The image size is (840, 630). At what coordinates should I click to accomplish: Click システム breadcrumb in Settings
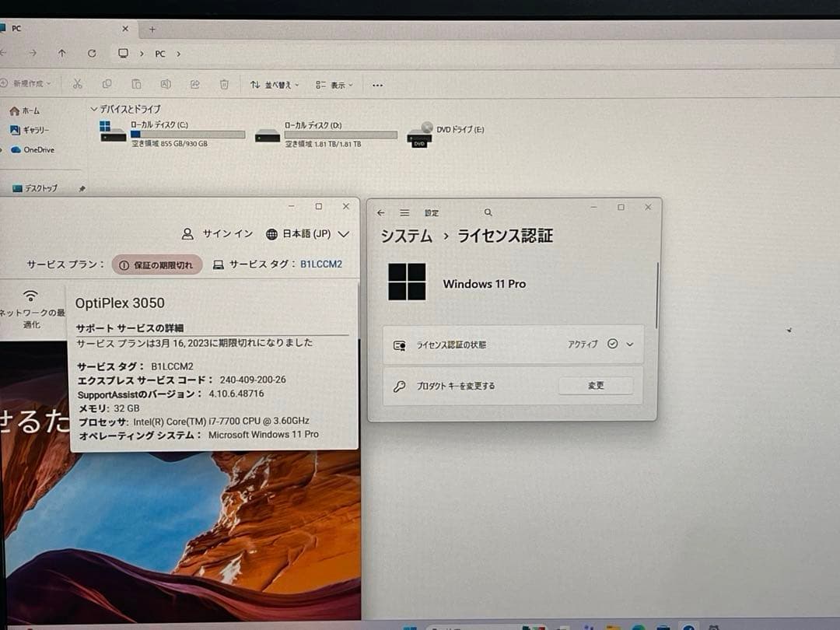click(x=406, y=236)
